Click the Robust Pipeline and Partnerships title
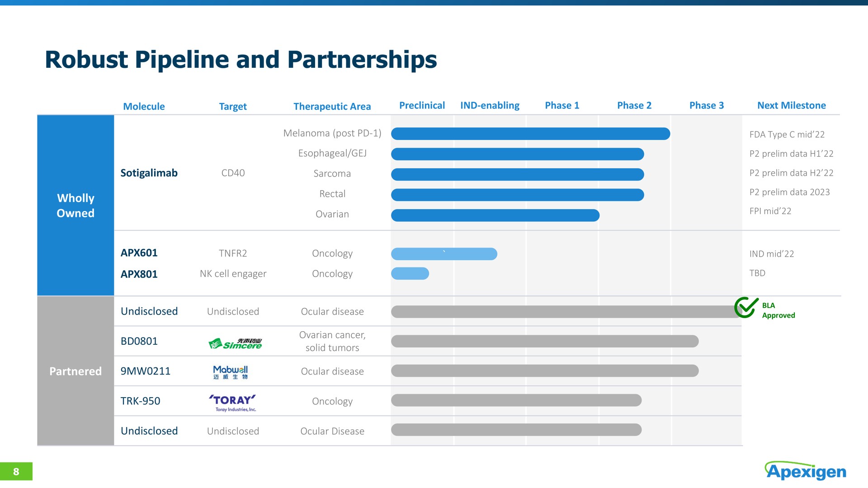868x488 pixels. (x=241, y=60)
